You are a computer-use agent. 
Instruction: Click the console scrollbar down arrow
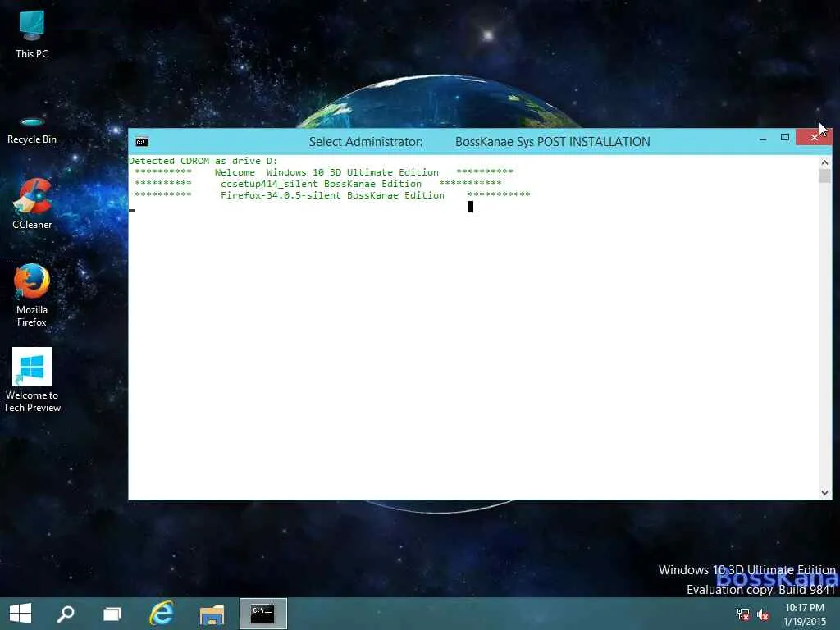point(825,493)
